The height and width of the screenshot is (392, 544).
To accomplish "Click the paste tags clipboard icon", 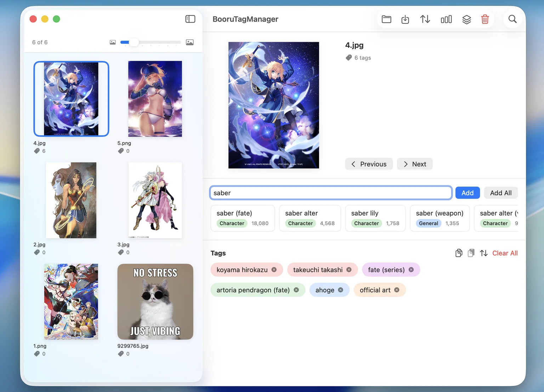I will (x=471, y=253).
